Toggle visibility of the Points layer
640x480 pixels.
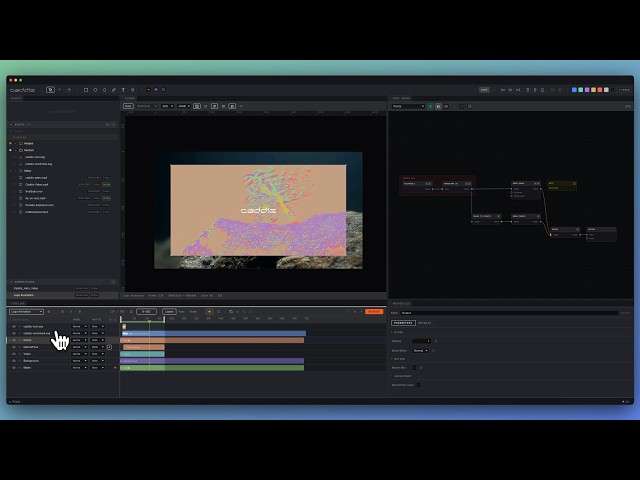14,340
